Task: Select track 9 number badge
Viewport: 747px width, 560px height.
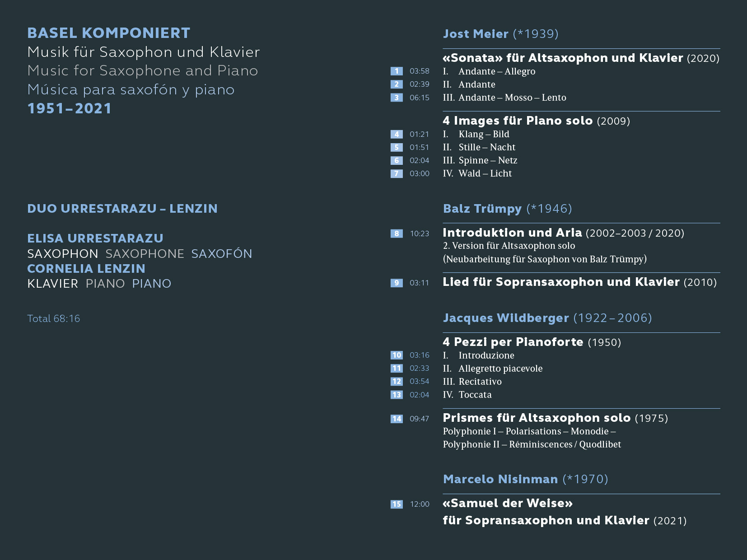Action: tap(397, 283)
